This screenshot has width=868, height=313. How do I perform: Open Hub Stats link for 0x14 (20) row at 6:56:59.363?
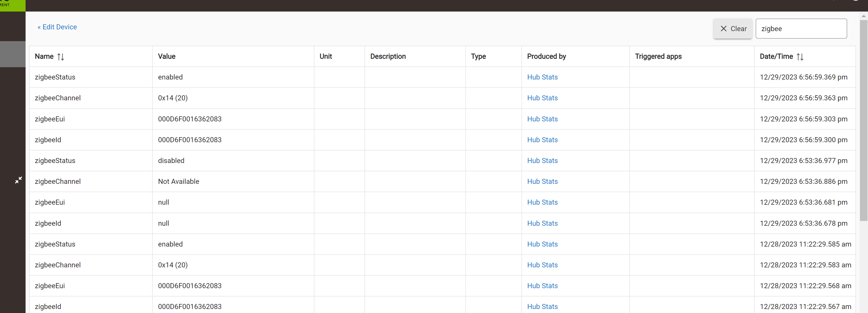click(x=542, y=98)
